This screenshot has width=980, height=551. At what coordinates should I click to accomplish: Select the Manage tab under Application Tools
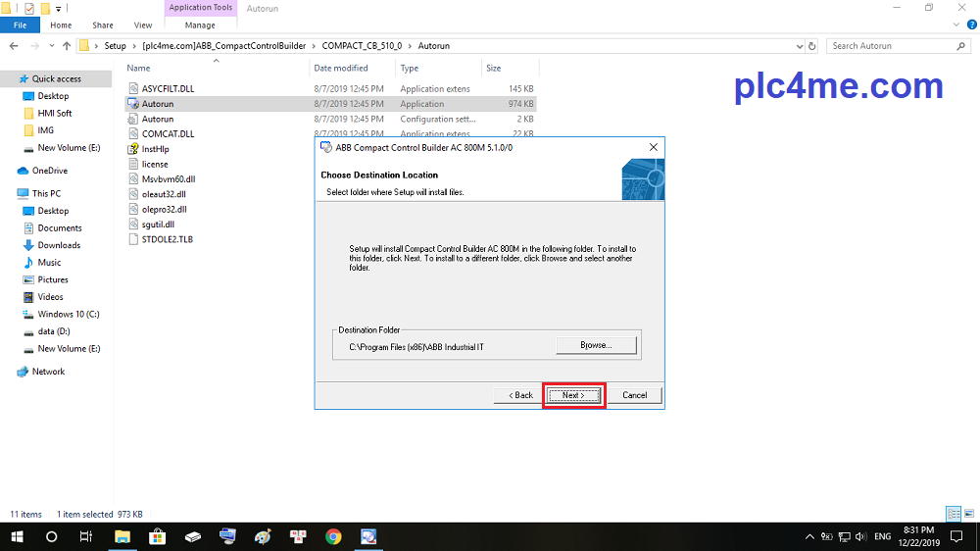click(x=200, y=25)
